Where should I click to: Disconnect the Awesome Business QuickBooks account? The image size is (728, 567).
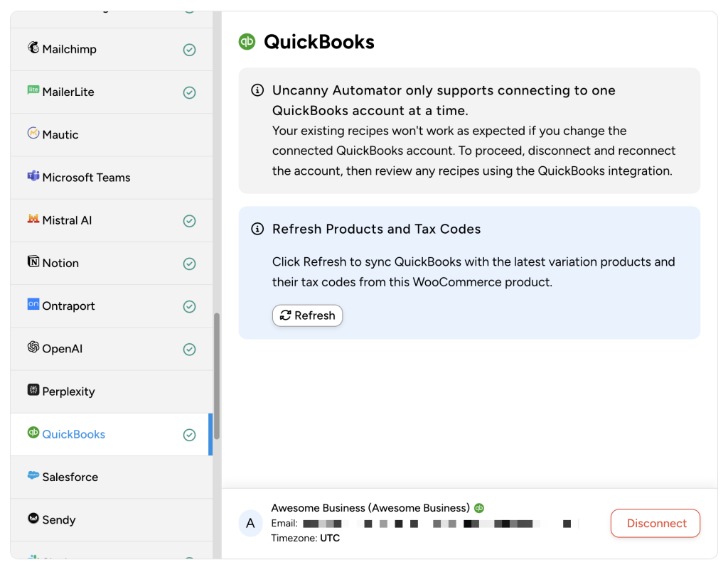click(655, 523)
